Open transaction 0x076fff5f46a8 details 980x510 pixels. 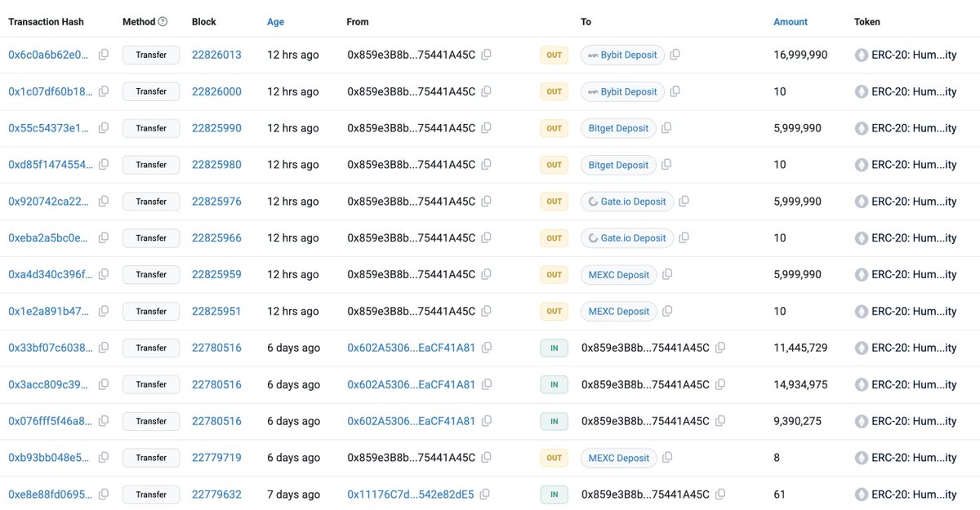point(51,421)
